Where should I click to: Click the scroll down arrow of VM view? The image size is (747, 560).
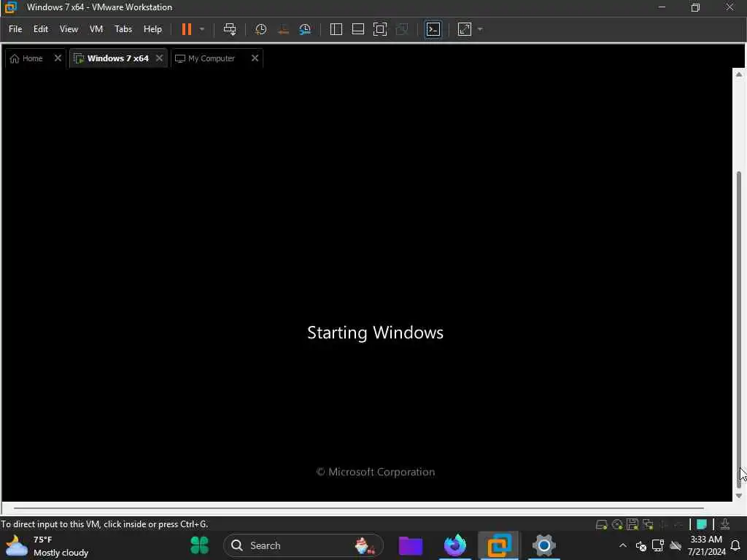pos(739,496)
